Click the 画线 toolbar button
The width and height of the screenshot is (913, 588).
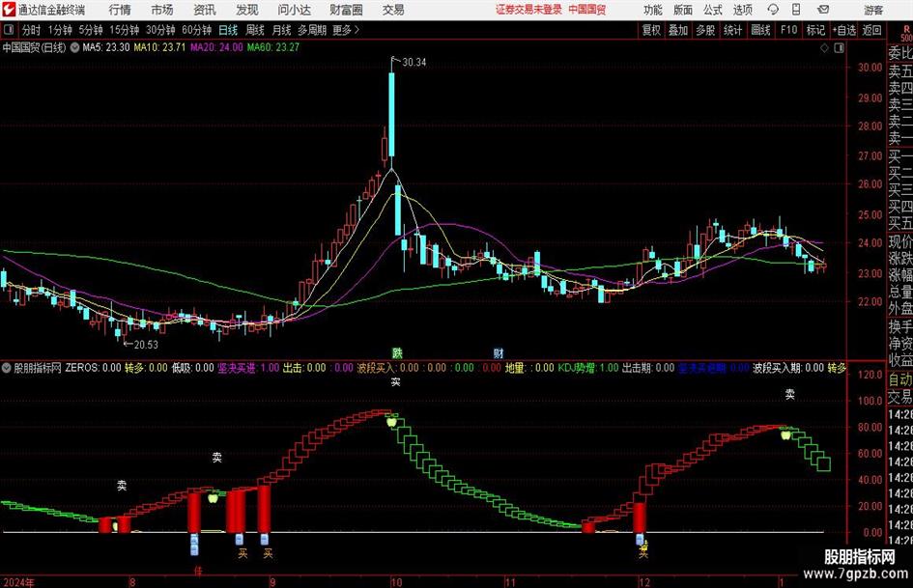tap(760, 30)
